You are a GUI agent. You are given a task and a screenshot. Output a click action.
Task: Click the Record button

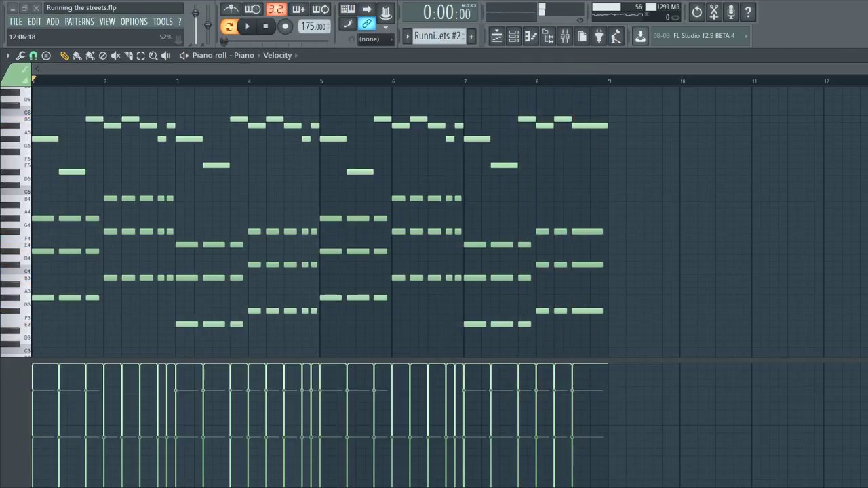click(285, 26)
